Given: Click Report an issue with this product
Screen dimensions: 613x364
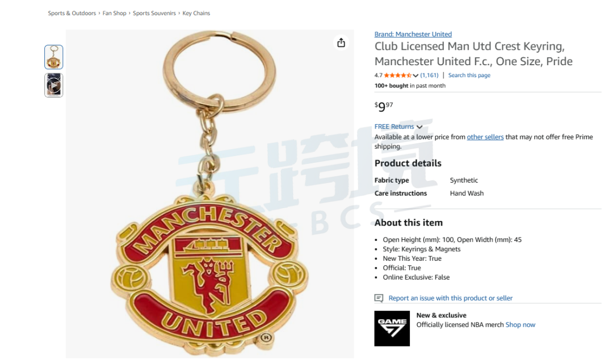Looking at the screenshot, I should tap(450, 298).
